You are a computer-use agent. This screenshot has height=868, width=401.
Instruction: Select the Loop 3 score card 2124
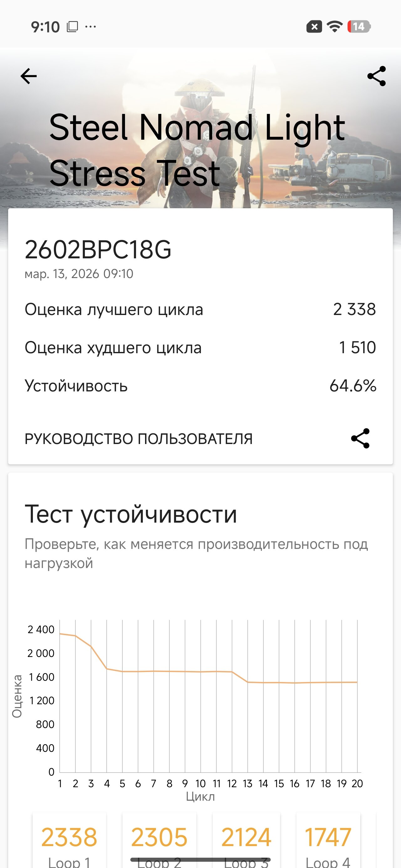tap(246, 839)
